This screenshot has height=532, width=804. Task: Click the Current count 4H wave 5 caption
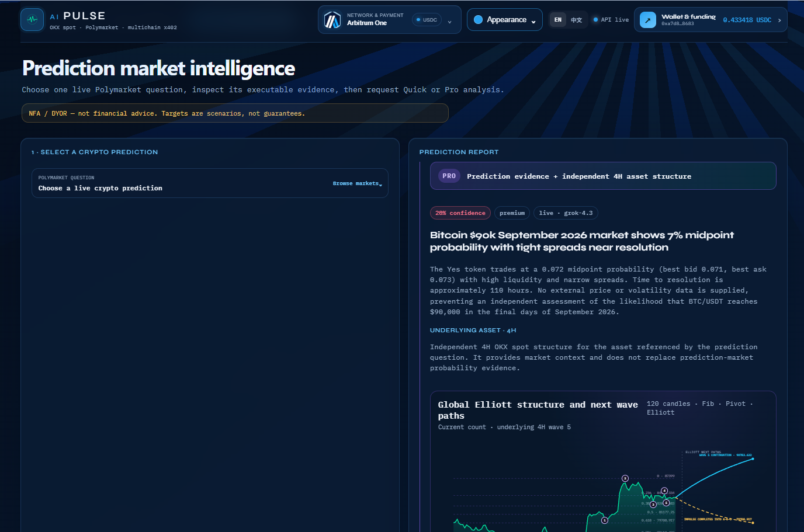click(504, 427)
